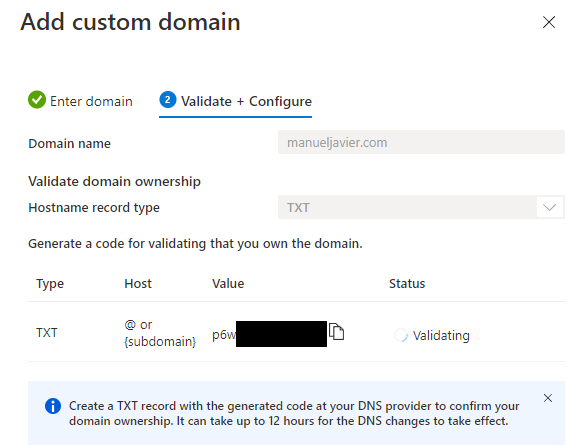Close the Add custom domain panel

click(549, 22)
